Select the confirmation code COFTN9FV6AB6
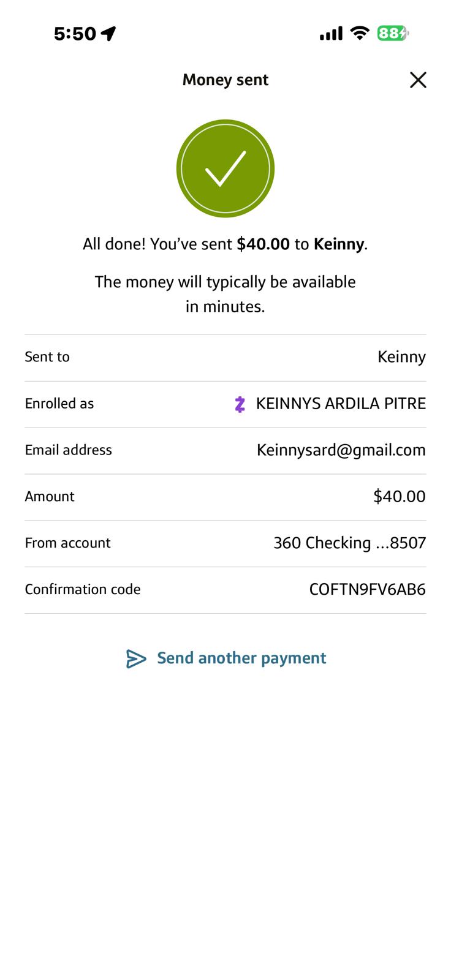The image size is (451, 980). click(367, 589)
